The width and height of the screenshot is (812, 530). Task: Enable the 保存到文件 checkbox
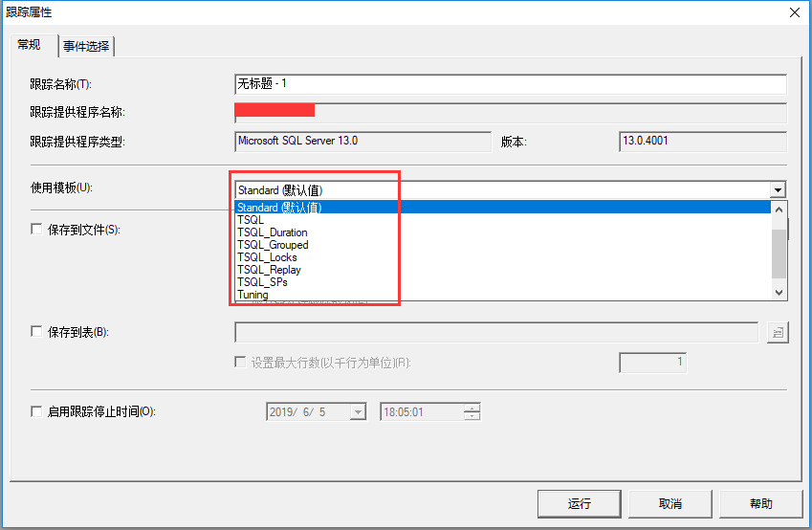pyautogui.click(x=36, y=229)
